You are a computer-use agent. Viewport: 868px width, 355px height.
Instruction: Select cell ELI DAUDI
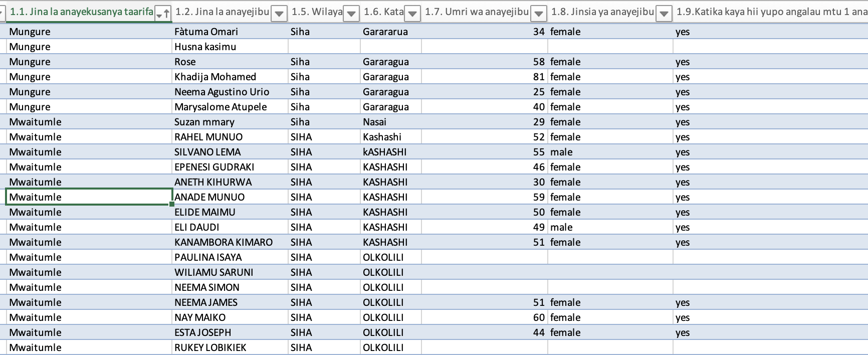(x=231, y=227)
